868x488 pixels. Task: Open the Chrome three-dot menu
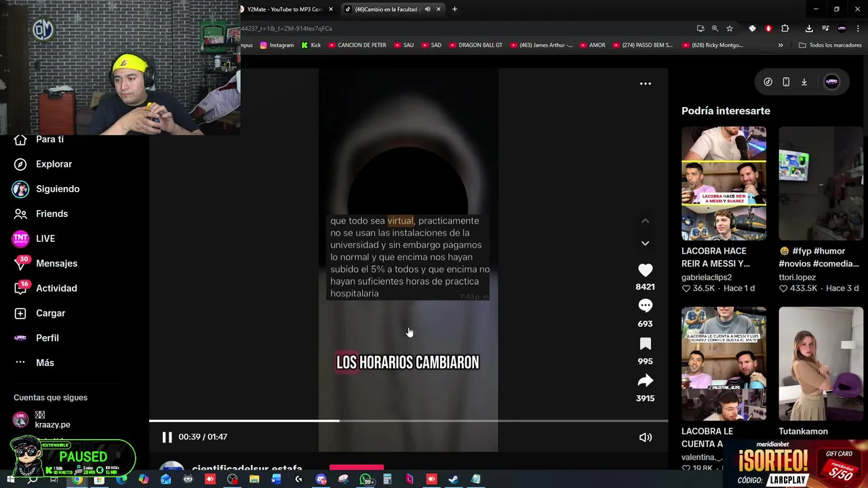[858, 28]
